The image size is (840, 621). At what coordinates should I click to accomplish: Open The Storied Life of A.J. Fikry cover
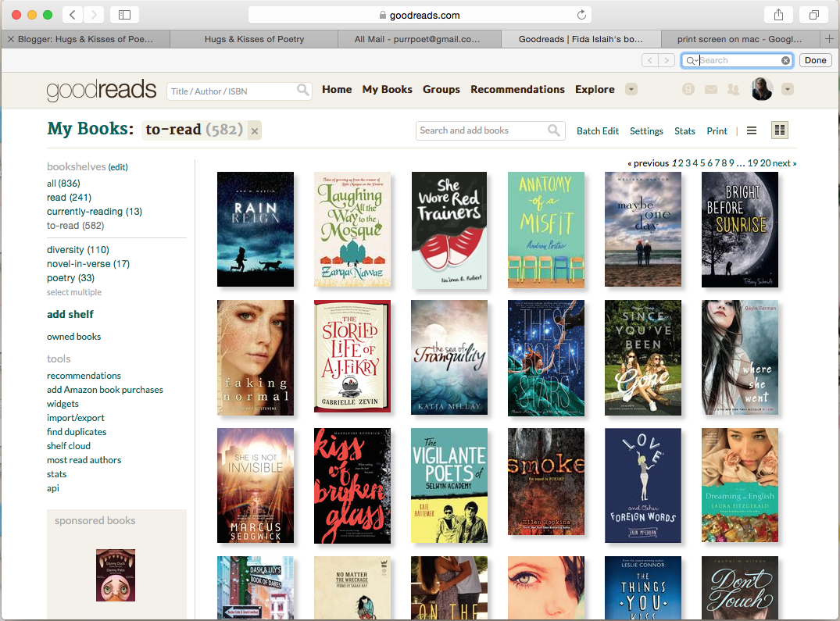pos(352,356)
